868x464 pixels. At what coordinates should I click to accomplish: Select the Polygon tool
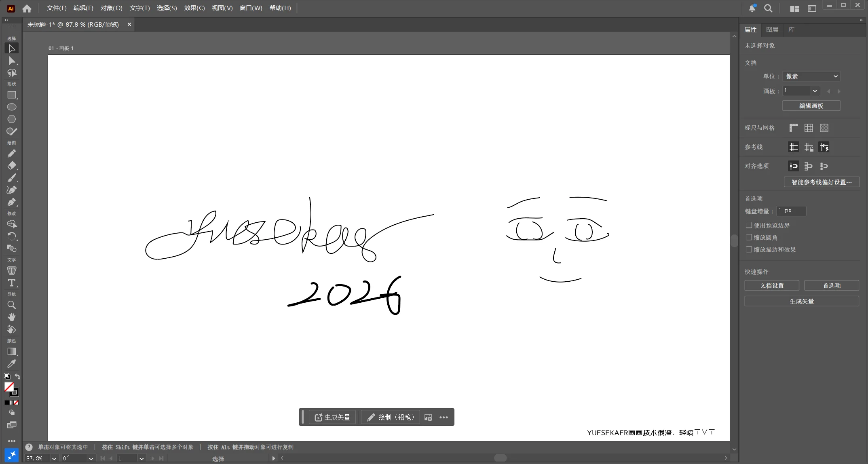(12, 119)
